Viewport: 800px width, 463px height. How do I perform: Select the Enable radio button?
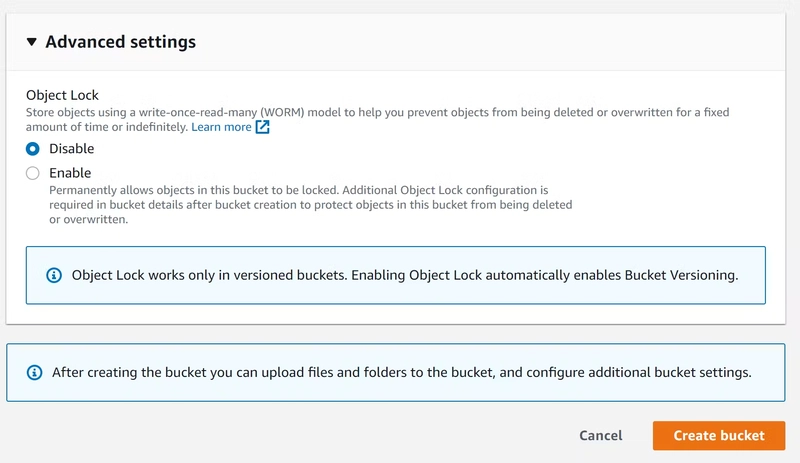point(33,173)
